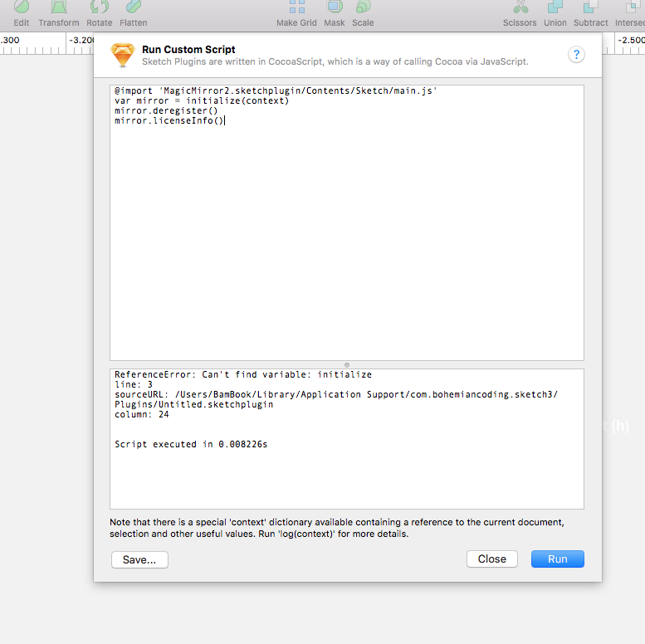This screenshot has height=644, width=645.
Task: Click the 'mirror.licenseInfo()' code line
Action: [x=169, y=120]
